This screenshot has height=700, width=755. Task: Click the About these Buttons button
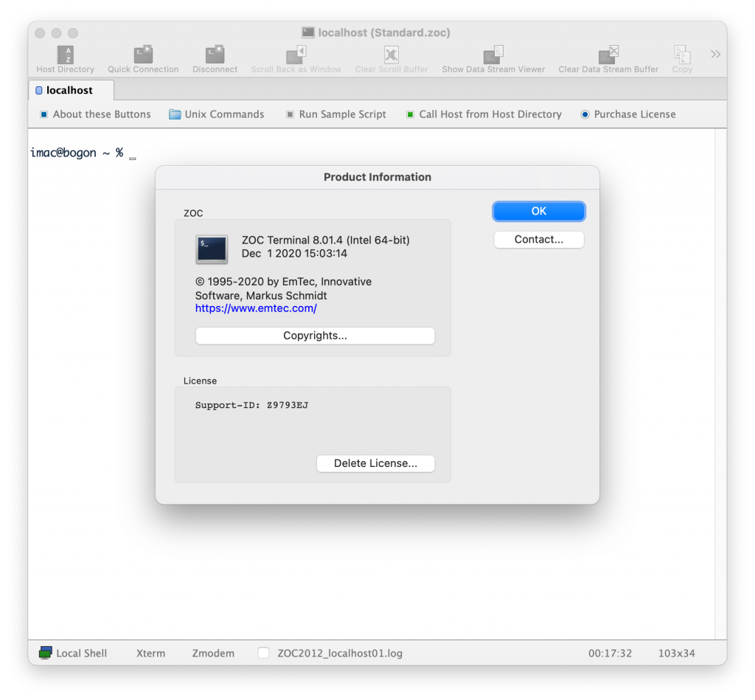(95, 114)
